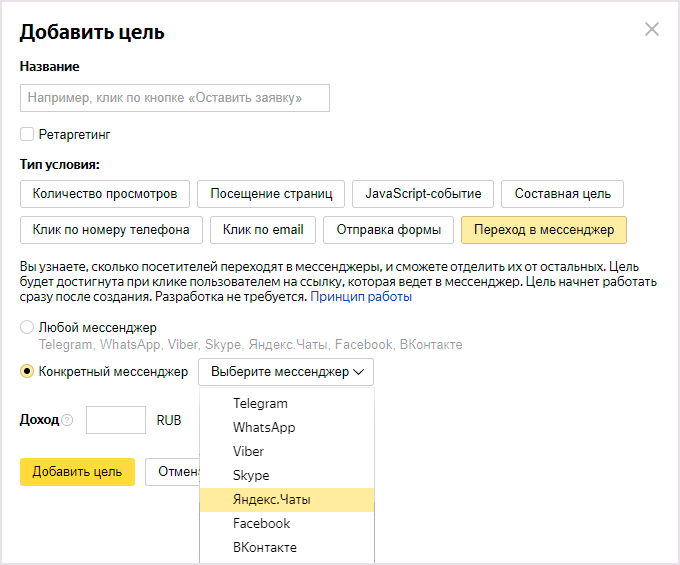The width and height of the screenshot is (680, 565).
Task: Switch to JavaScript-событие condition type
Action: 423,193
